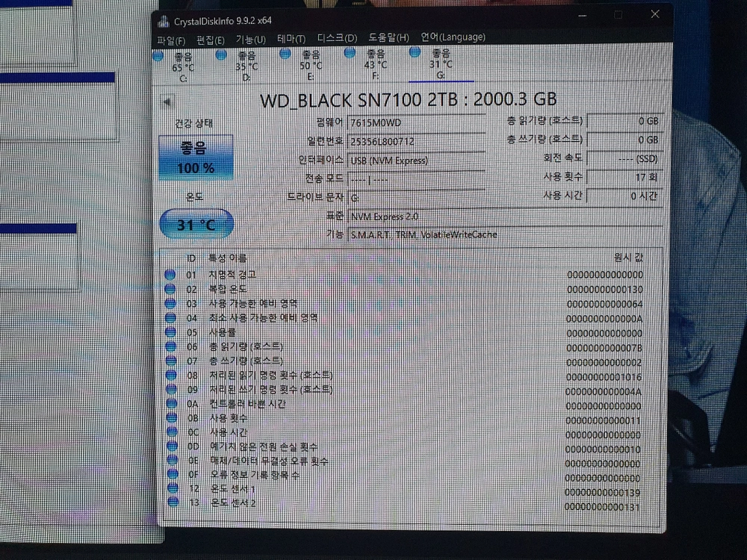The width and height of the screenshot is (747, 560).
Task: Click the status circle for 07 총 쓰기량
Action: click(171, 361)
